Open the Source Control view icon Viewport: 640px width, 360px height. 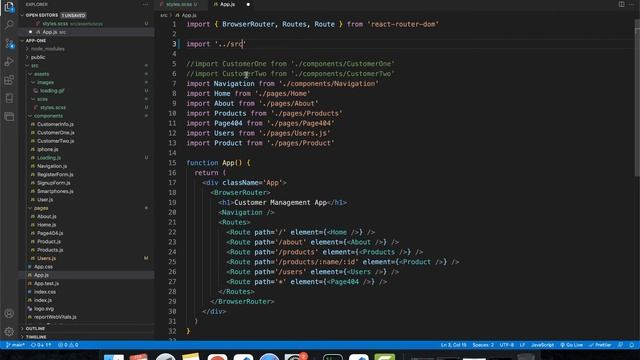(x=9, y=44)
